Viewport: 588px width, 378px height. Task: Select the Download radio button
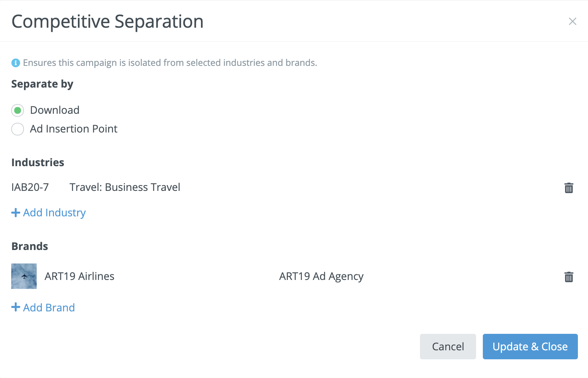pos(18,110)
